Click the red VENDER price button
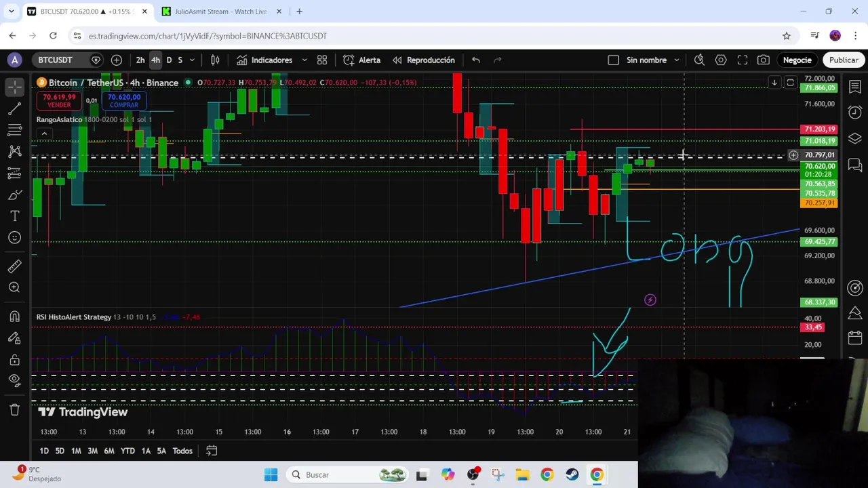The image size is (868, 488). (x=59, y=101)
